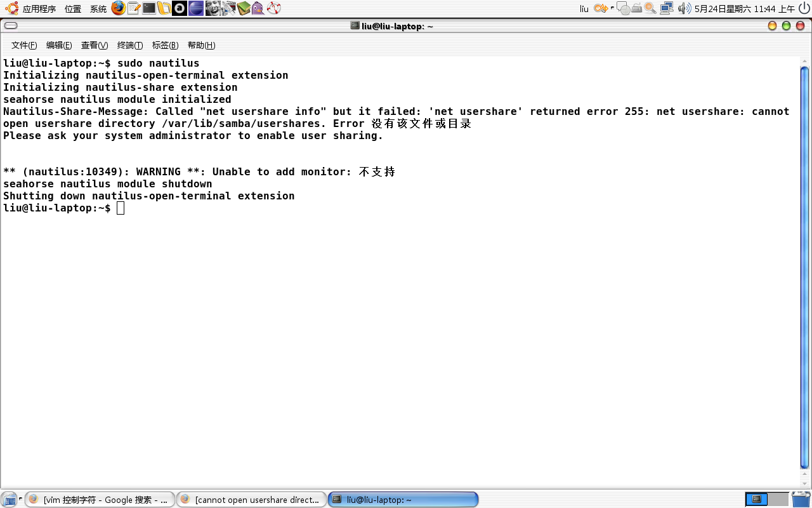
Task: Switch to the vim Google search Firefox window
Action: tap(100, 500)
